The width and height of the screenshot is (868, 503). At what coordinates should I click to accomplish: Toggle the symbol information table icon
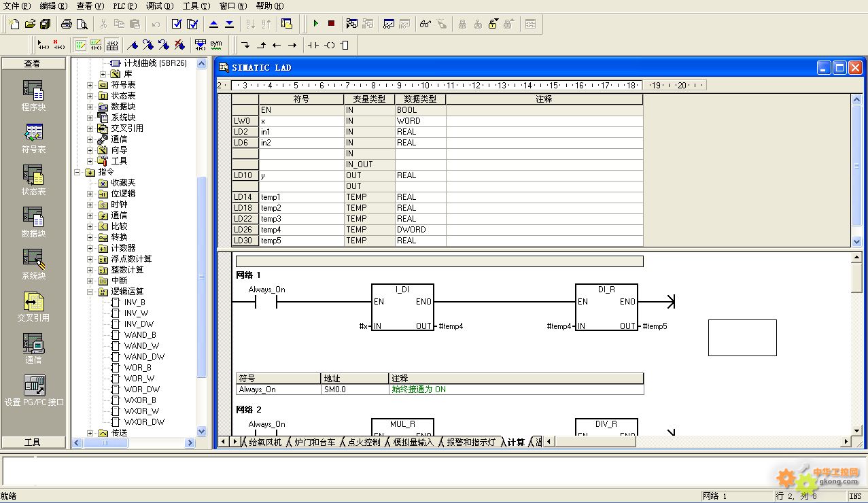112,46
